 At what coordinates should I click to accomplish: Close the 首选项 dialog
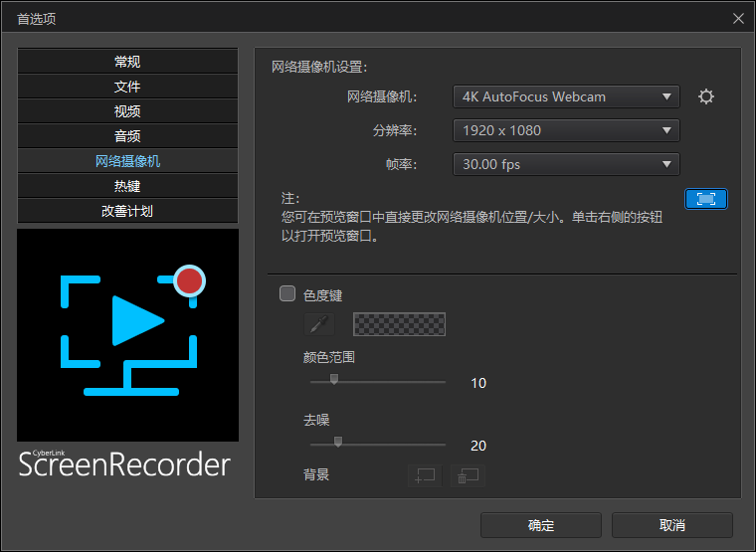pyautogui.click(x=738, y=18)
